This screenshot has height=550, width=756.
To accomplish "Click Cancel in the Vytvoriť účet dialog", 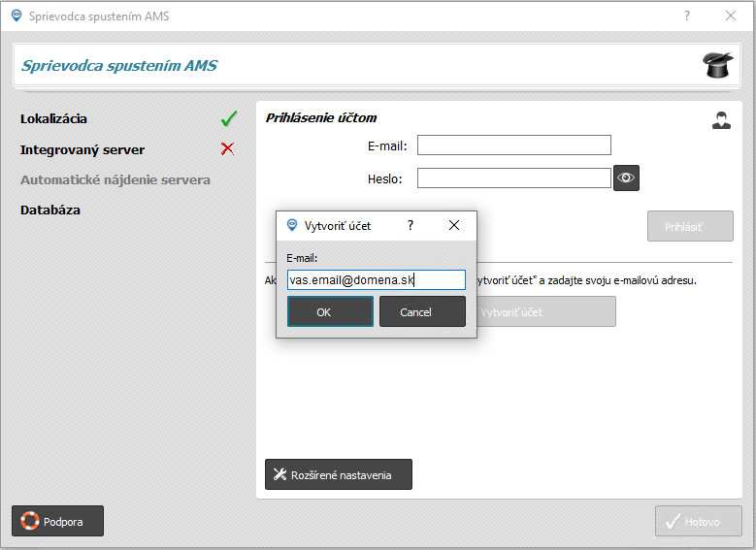I will coord(422,312).
